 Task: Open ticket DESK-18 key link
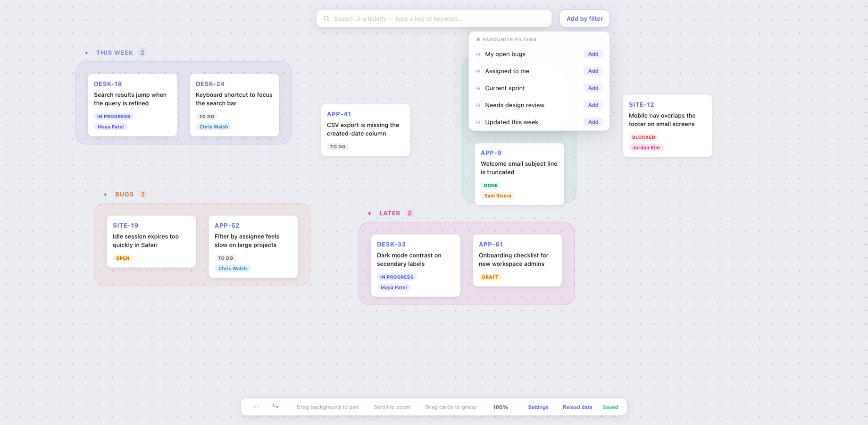coord(108,84)
